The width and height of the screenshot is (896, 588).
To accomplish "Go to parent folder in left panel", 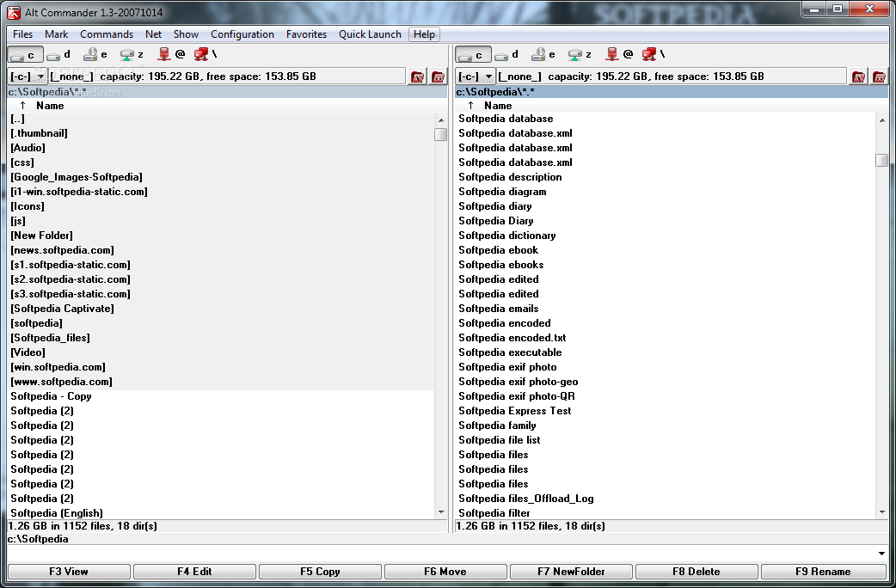I will click(439, 77).
